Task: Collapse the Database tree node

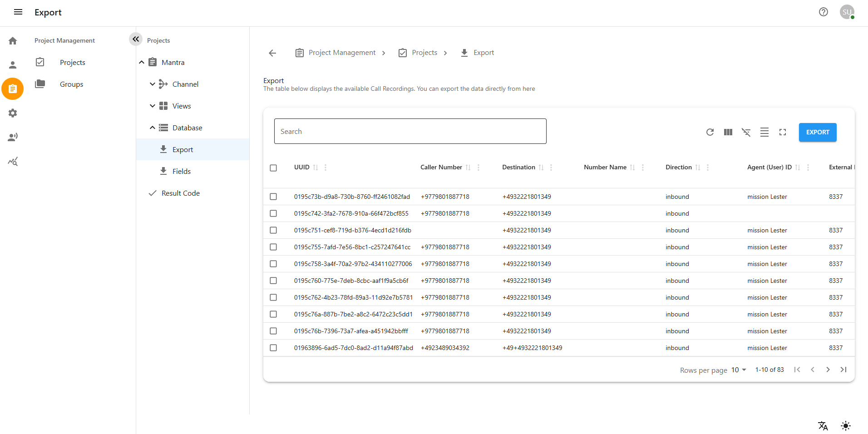Action: pos(153,128)
